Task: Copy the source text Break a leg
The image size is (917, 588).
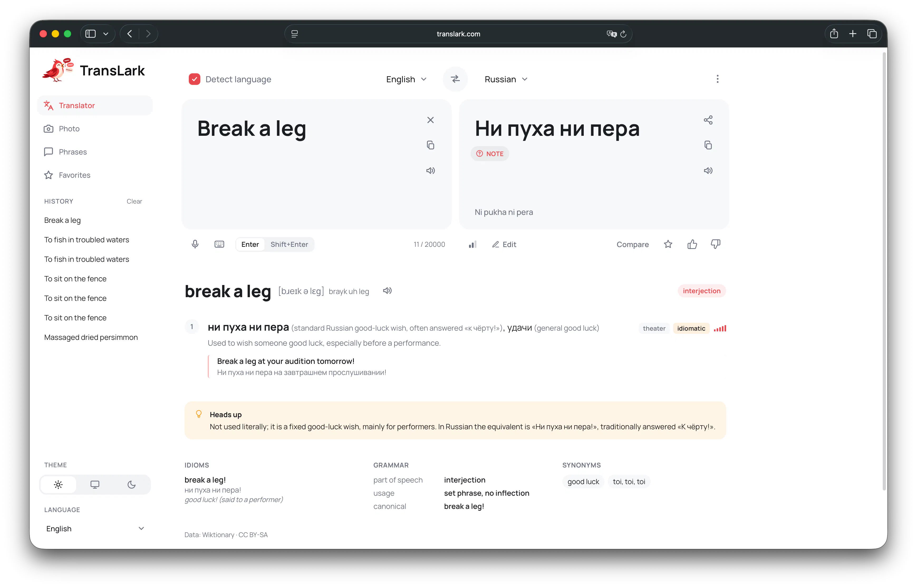Action: click(430, 145)
